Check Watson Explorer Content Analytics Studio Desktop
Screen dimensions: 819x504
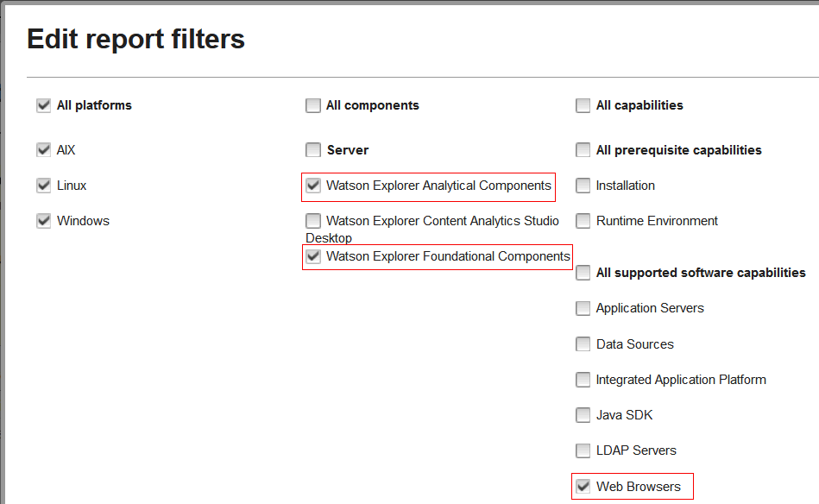click(x=313, y=221)
